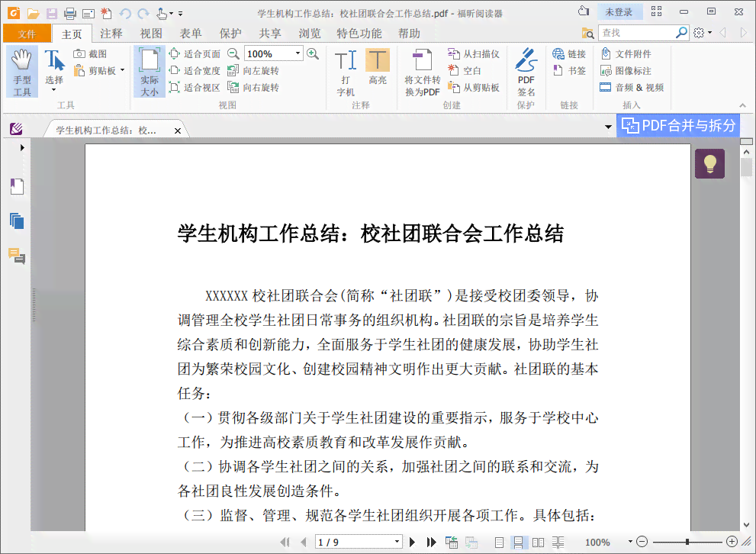Screen dimensions: 756x554
Task: Click the status bar zoom in plus
Action: click(x=732, y=542)
